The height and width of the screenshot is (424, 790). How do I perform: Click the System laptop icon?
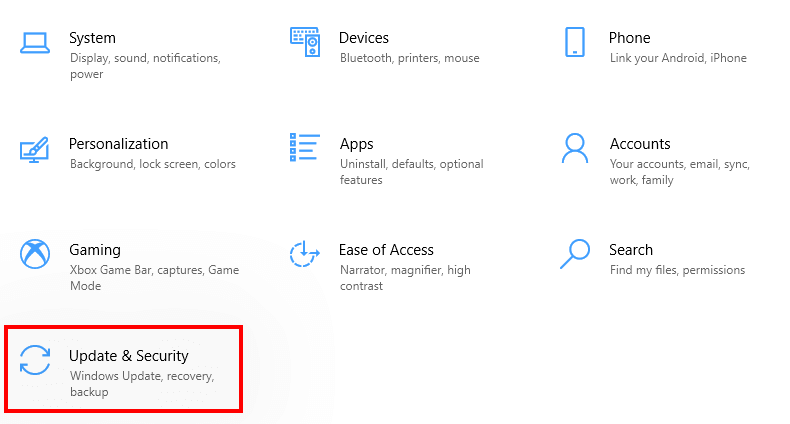[x=35, y=42]
